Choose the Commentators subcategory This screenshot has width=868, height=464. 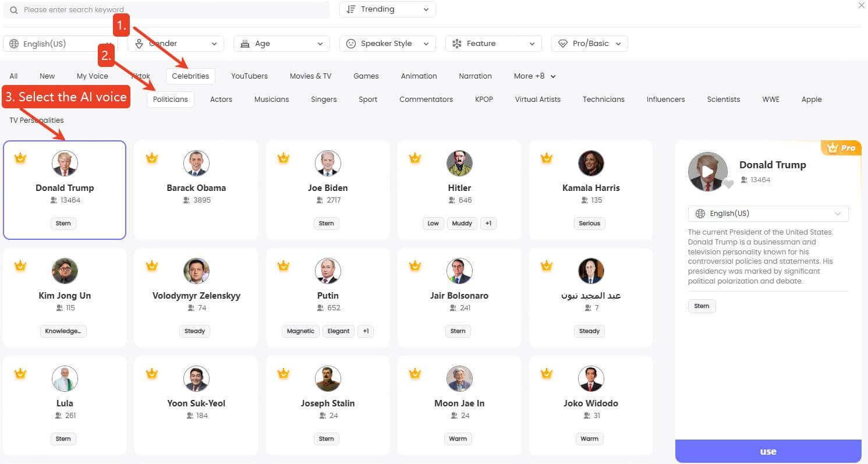pos(426,100)
